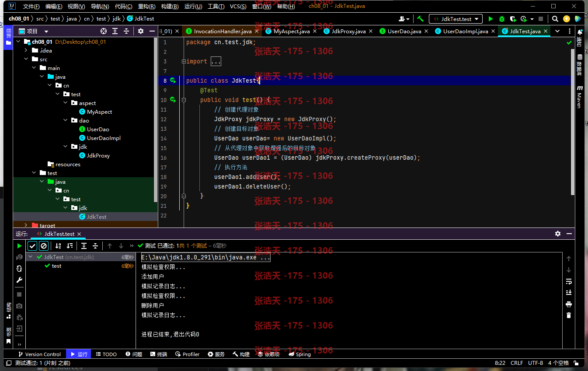Click the UTF-8 encoding in the status bar
The height and width of the screenshot is (371, 588).
(x=536, y=363)
